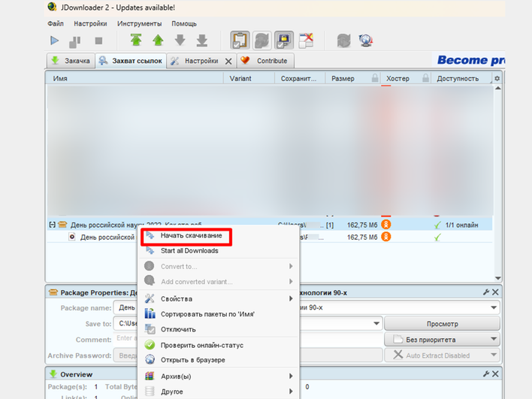The height and width of the screenshot is (399, 532).
Task: Close the Настройки tab
Action: click(x=228, y=62)
